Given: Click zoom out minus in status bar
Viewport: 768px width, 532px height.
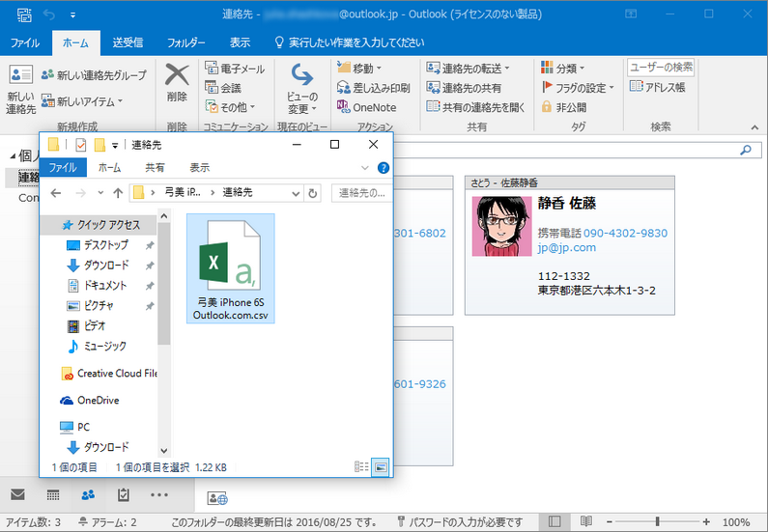Looking at the screenshot, I should 610,522.
